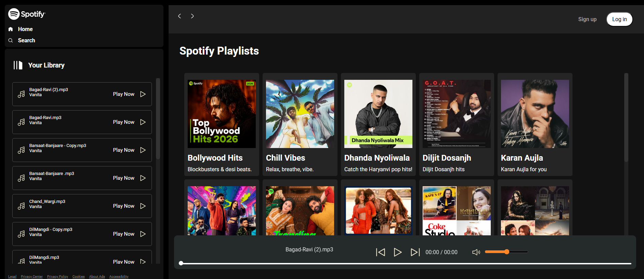Click Play Now for Barsaat-Banjaare .mp3

(x=124, y=178)
